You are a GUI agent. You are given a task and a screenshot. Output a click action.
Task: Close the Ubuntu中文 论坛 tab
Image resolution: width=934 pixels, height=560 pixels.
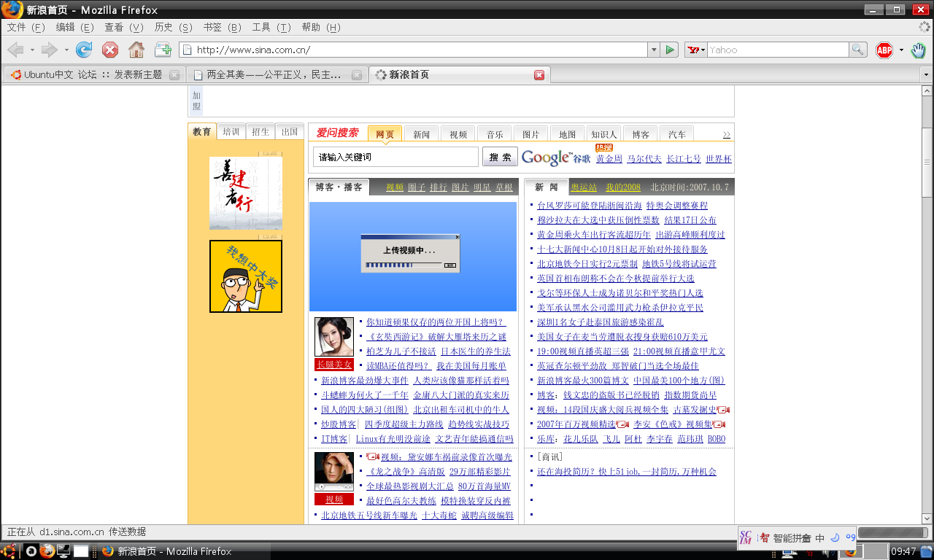click(x=174, y=75)
